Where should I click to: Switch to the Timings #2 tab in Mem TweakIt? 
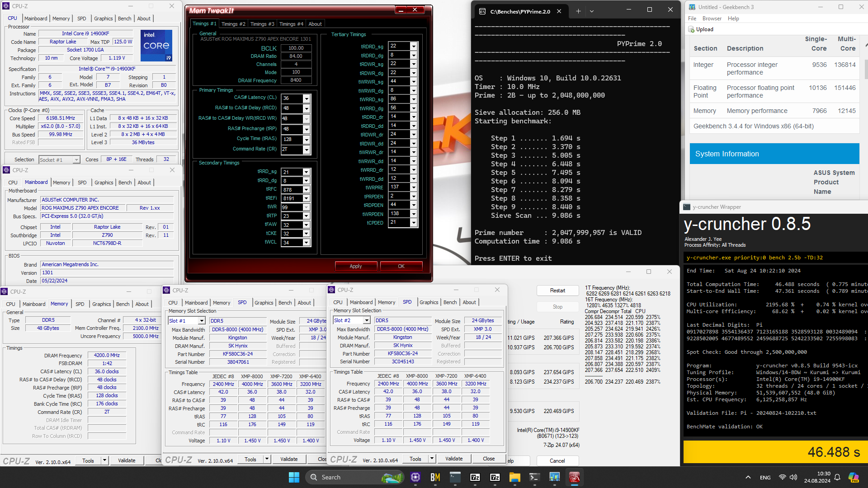pos(233,24)
